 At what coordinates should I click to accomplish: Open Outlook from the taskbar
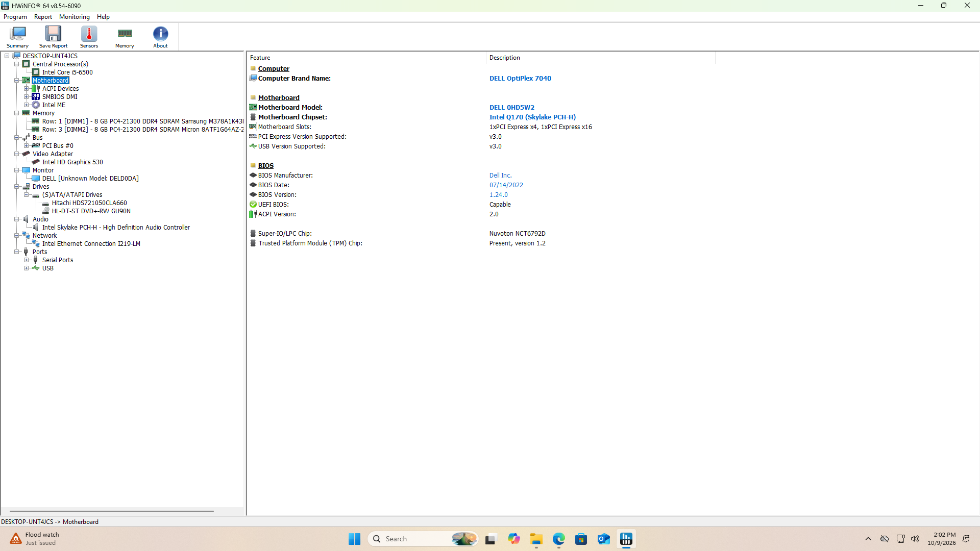(603, 539)
